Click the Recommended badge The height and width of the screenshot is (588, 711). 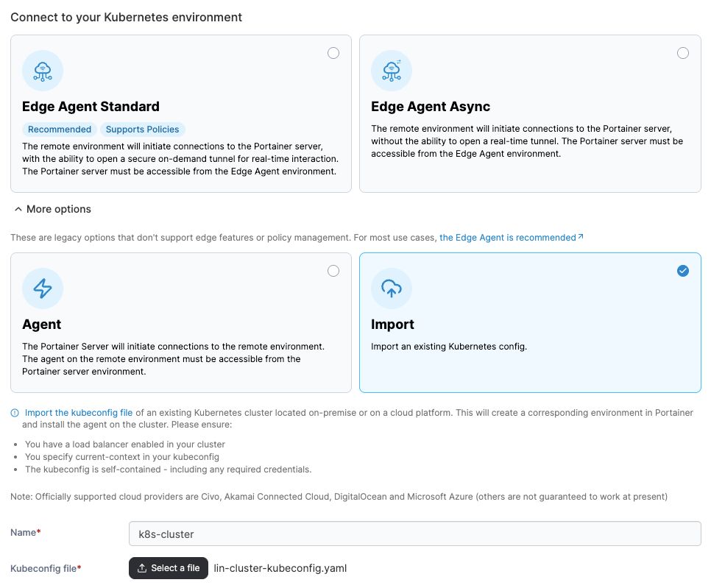pos(60,130)
